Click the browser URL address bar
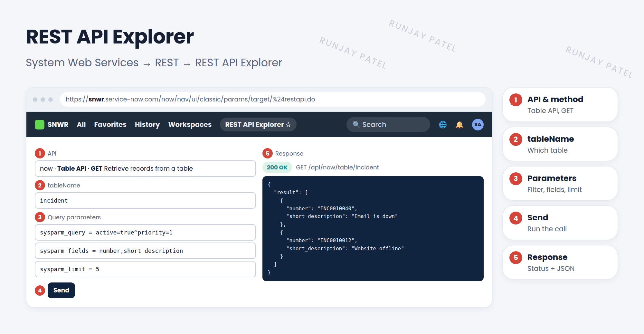The image size is (644, 334). pyautogui.click(x=272, y=99)
